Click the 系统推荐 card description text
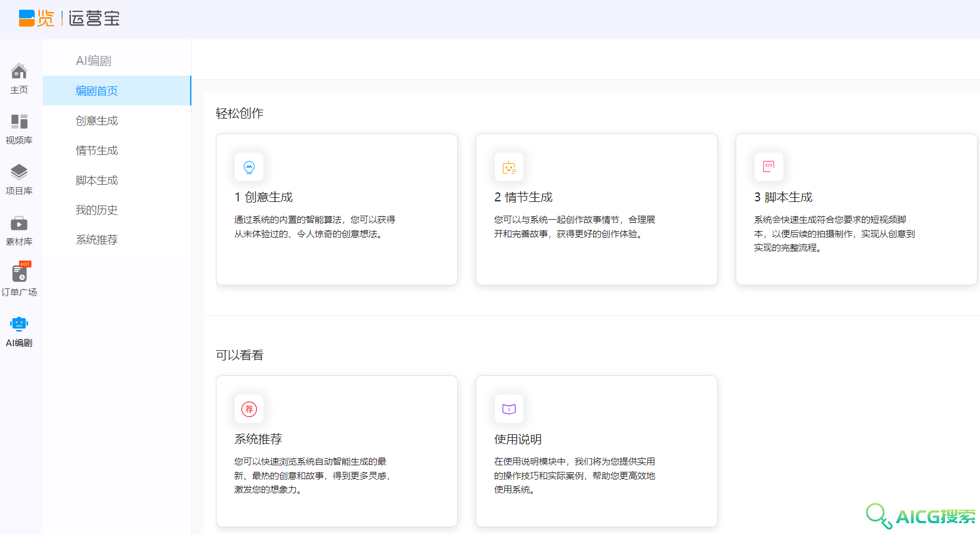 pos(312,475)
